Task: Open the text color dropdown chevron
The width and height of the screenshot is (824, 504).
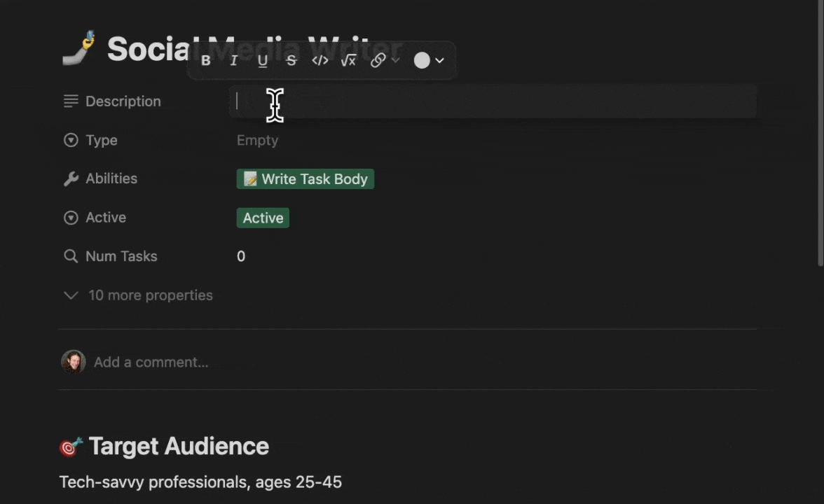Action: 440,60
